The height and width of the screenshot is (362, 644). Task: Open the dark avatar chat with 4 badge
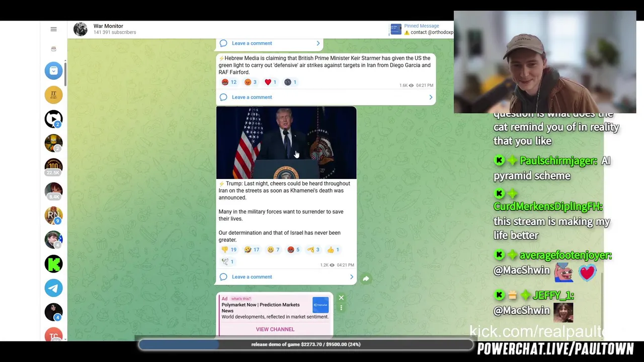(53, 312)
